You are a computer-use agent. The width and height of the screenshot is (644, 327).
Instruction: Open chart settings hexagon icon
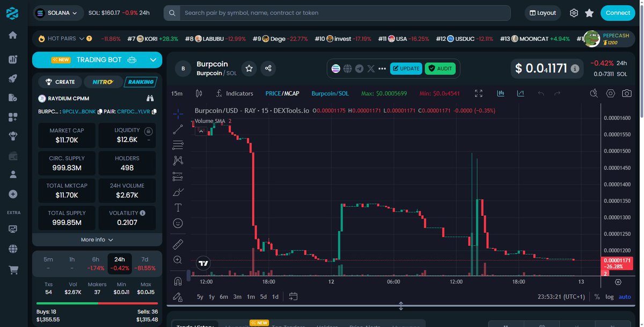click(610, 93)
